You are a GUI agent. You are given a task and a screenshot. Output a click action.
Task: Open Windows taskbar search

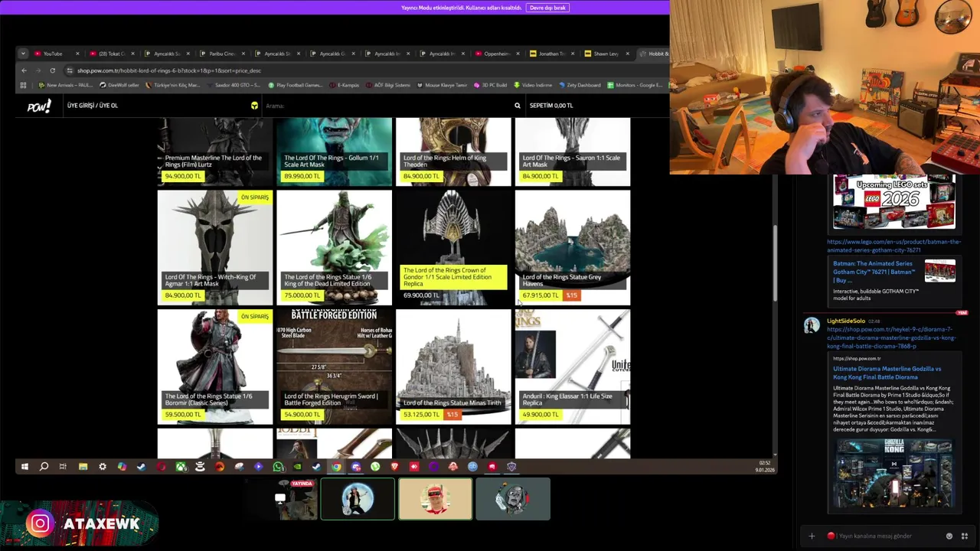pyautogui.click(x=44, y=467)
